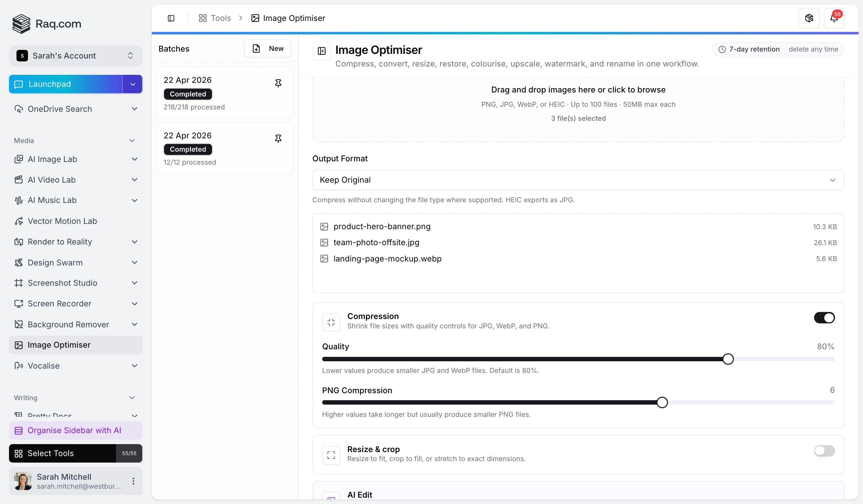
Task: Open the Launchpad dropdown arrow
Action: 133,84
